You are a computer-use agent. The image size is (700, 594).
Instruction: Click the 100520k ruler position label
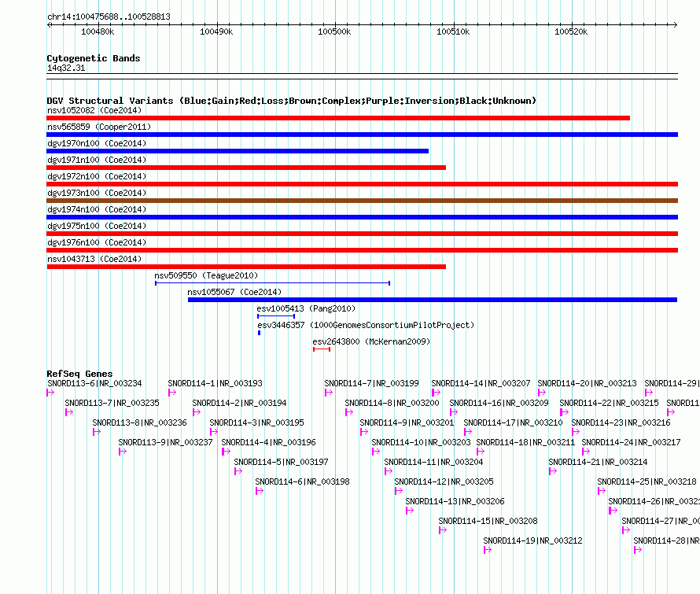click(571, 32)
